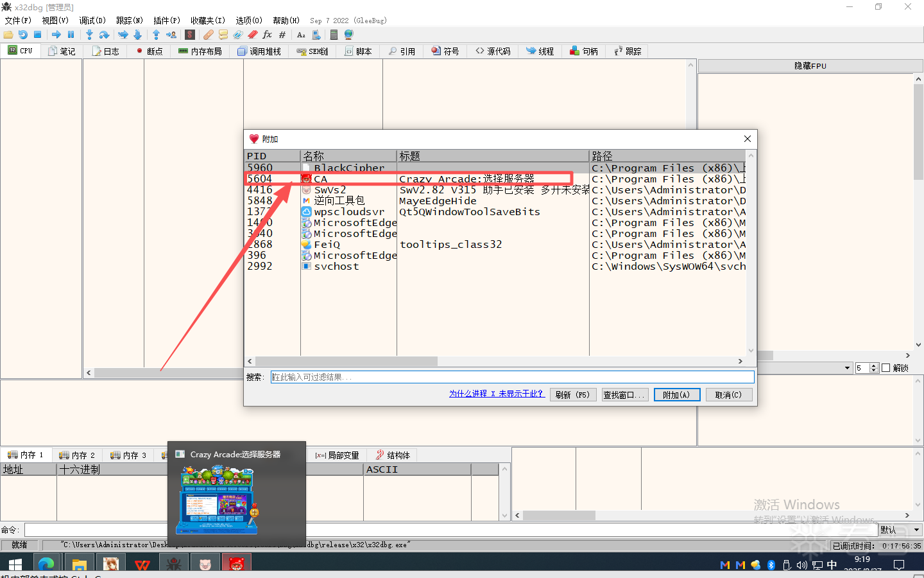Screen dimensions: 924x578
Task: Click the 附加(A) button
Action: pyautogui.click(x=677, y=394)
